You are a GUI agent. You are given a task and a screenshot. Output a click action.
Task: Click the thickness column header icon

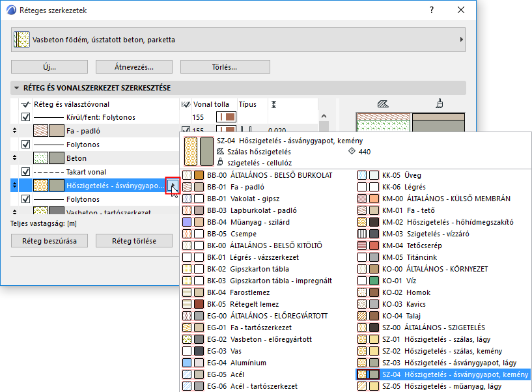(x=273, y=104)
